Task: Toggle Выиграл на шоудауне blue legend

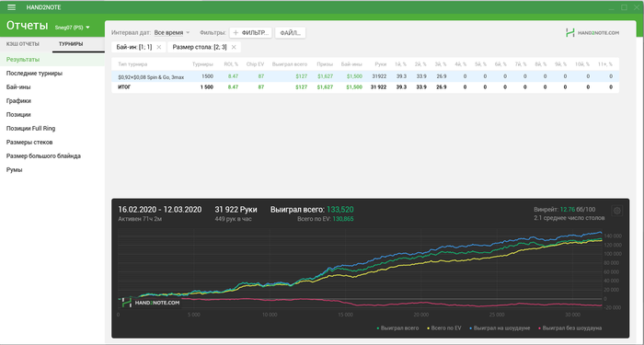Action: [500, 328]
